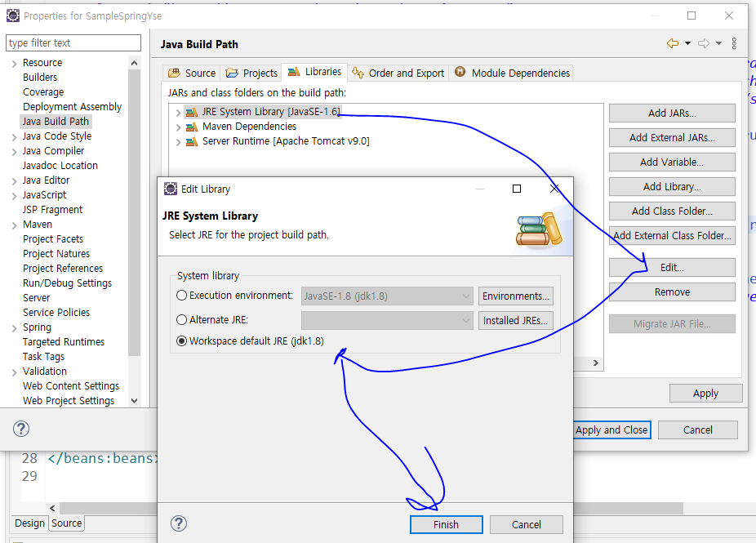Open the forward history dropdown arrow
Viewport: 756px width, 543px height.
[x=719, y=43]
